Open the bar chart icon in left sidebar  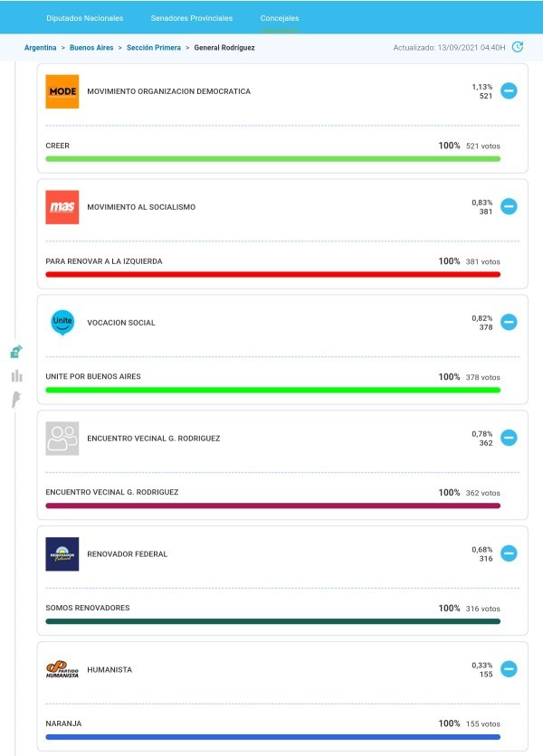coord(17,375)
